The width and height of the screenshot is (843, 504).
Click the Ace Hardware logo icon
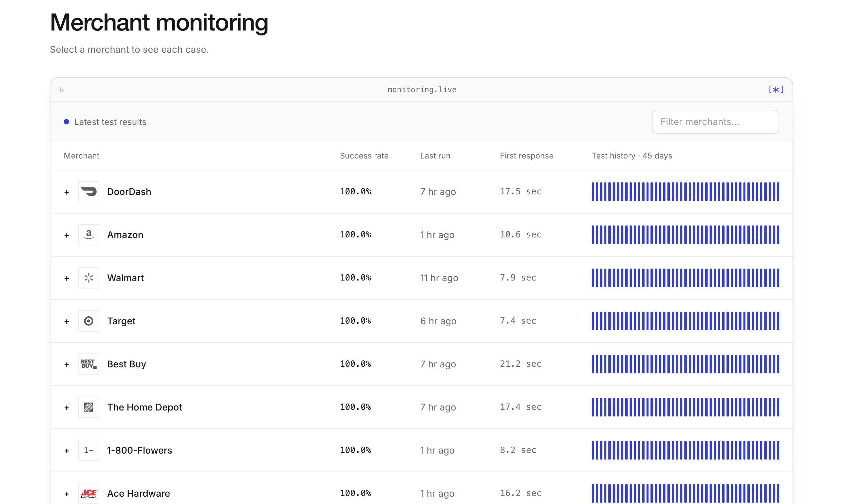tap(88, 493)
